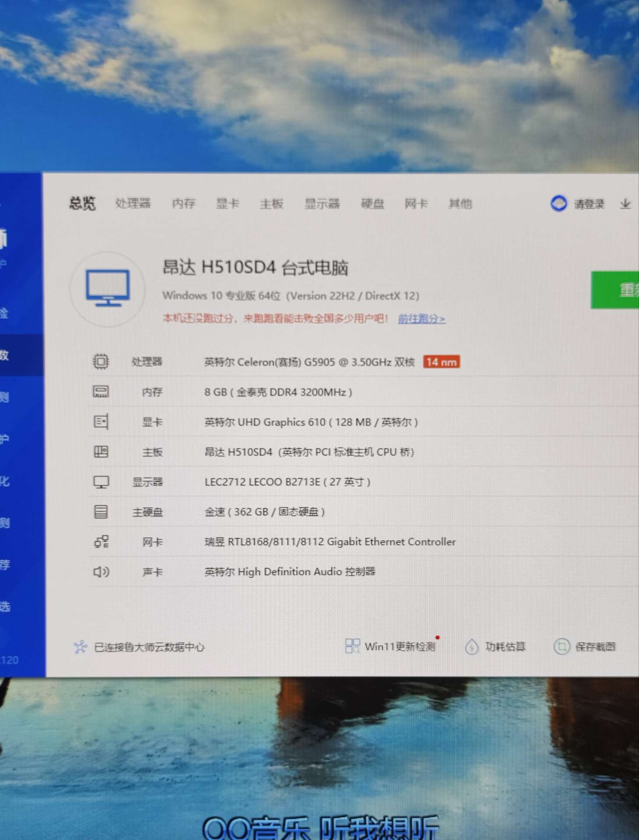Open the 显卡 tab
Screen dimensions: 639x840
[228, 203]
